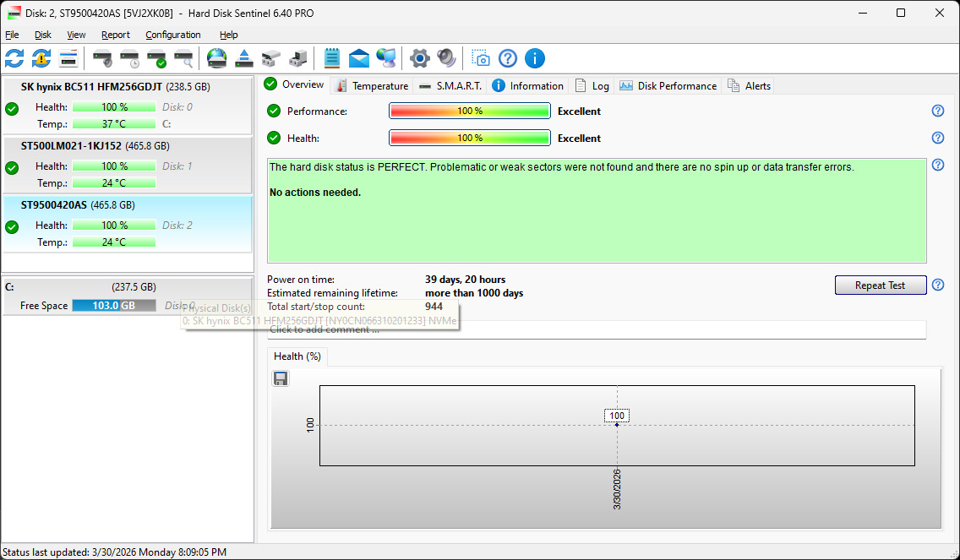Click the C: (237.5 GB) partition header

click(x=128, y=286)
